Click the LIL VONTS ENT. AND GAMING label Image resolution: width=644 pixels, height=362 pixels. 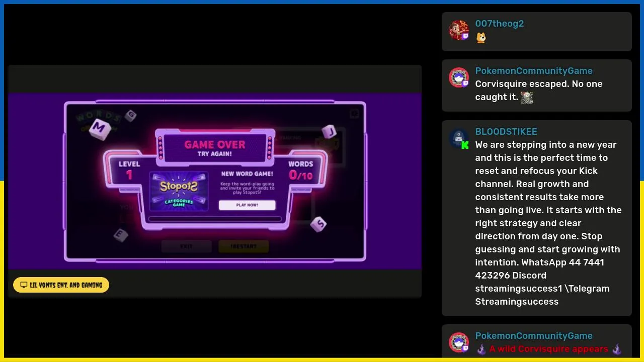61,285
